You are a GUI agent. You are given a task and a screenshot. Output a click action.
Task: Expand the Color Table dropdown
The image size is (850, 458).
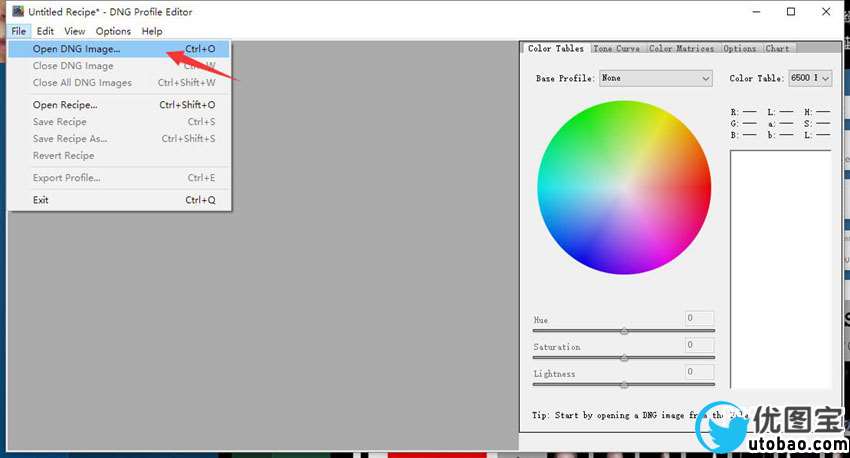pos(810,78)
